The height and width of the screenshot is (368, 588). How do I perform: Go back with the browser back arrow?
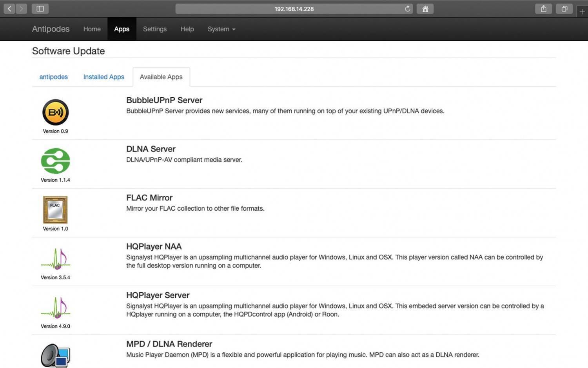click(9, 9)
